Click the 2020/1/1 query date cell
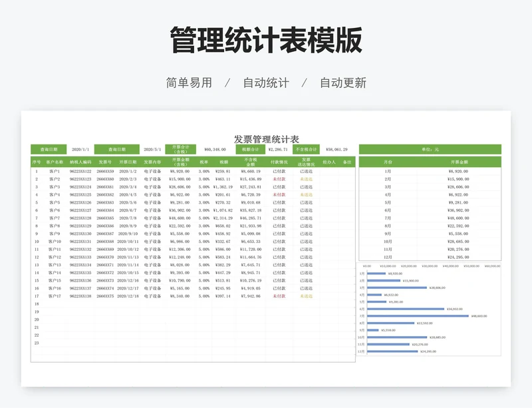Viewport: 532px width, 408px height. 80,150
